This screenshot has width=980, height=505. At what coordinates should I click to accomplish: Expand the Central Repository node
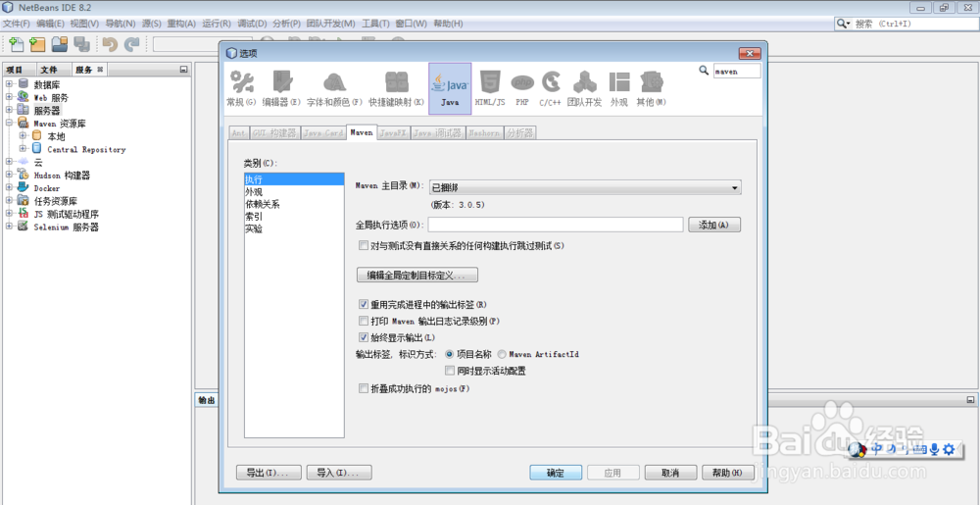[x=24, y=149]
